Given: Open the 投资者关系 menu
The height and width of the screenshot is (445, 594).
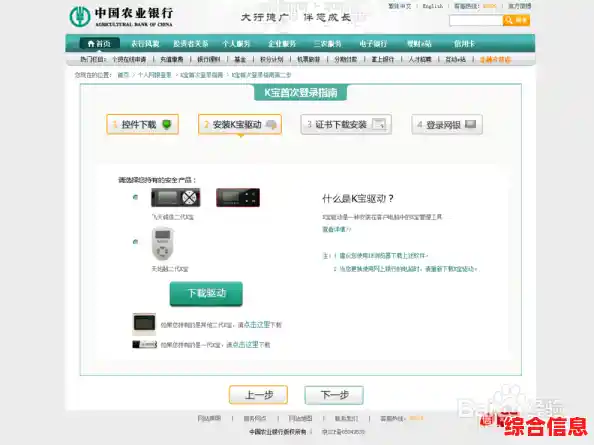Looking at the screenshot, I should click(191, 44).
